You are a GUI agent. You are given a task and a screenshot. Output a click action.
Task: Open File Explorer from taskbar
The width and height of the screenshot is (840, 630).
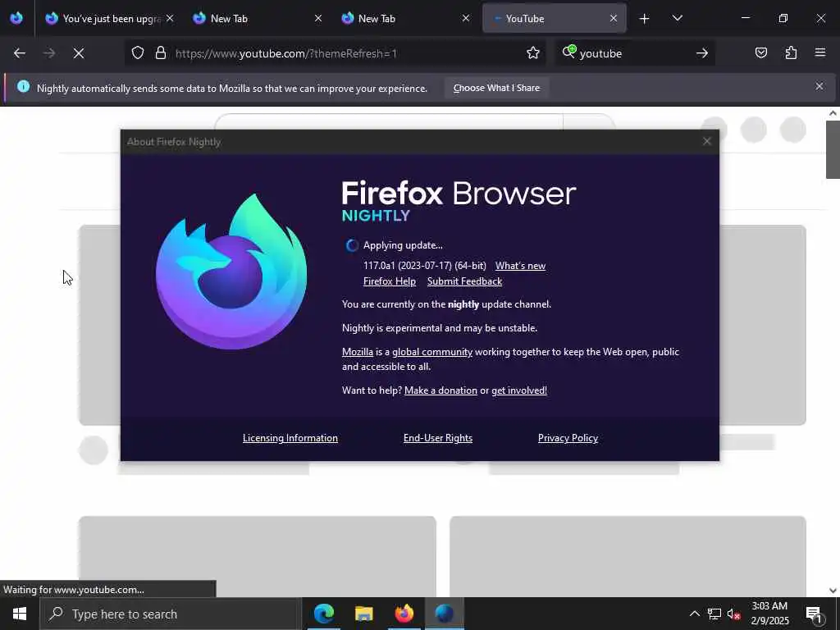point(363,614)
